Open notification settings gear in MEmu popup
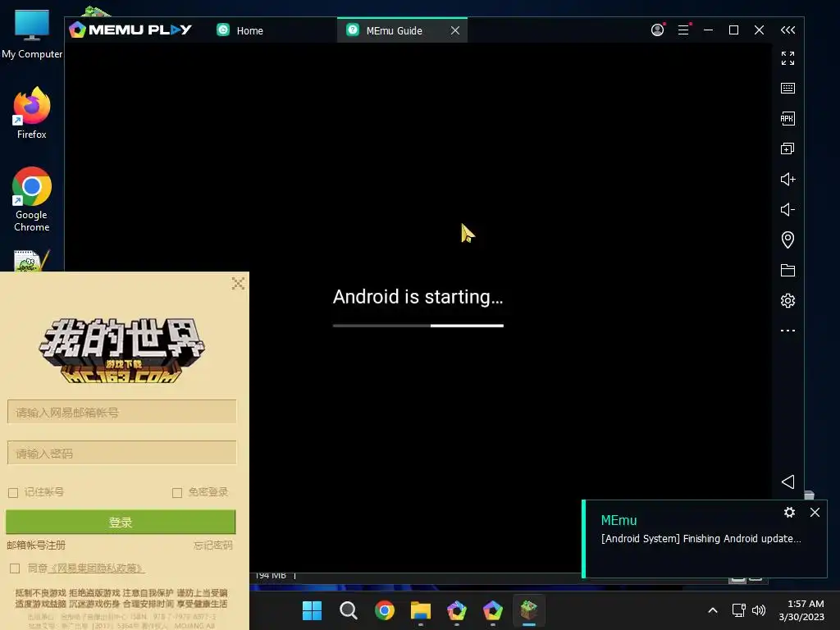The image size is (840, 630). coord(789,512)
